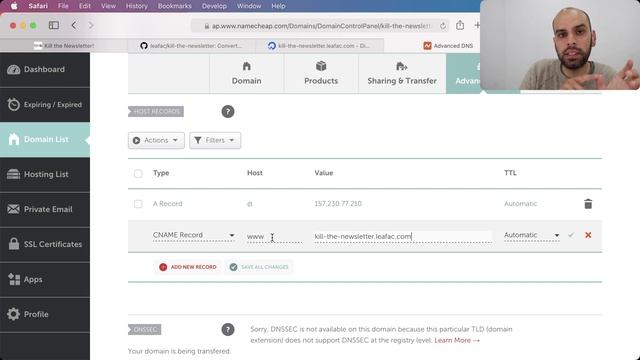Open the Safari File menu

click(x=63, y=6)
